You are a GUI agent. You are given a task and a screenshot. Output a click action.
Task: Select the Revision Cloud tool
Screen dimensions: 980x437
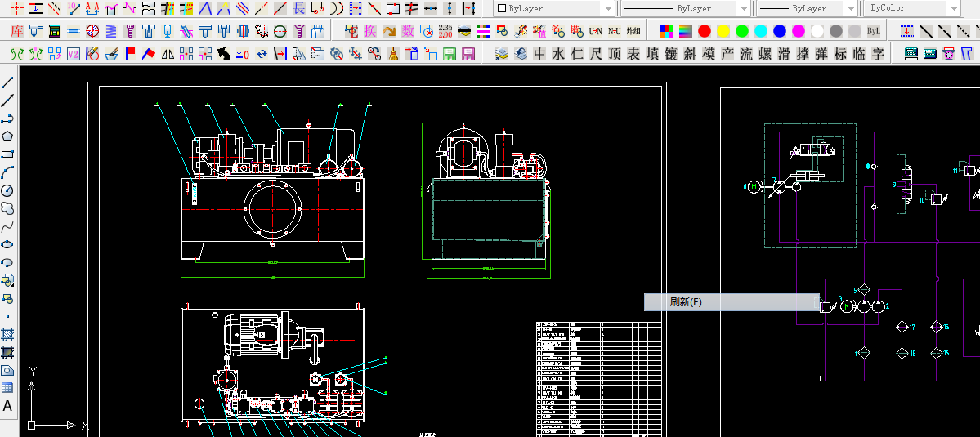tap(7, 208)
